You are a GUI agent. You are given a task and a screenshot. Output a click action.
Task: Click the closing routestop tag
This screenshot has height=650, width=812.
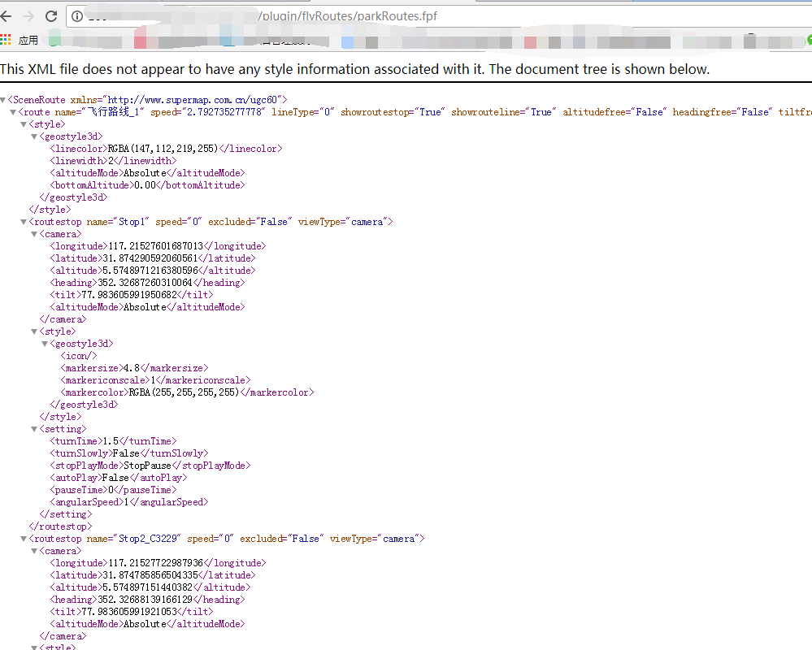[61, 526]
